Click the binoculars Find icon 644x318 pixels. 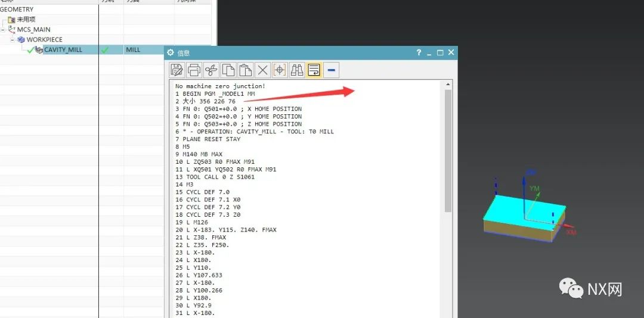[x=296, y=70]
